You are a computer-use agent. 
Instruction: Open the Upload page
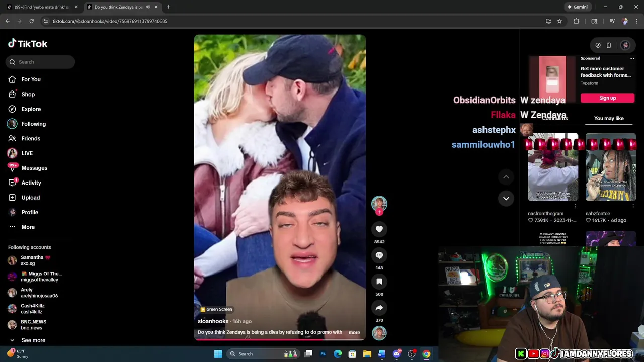[30, 198]
